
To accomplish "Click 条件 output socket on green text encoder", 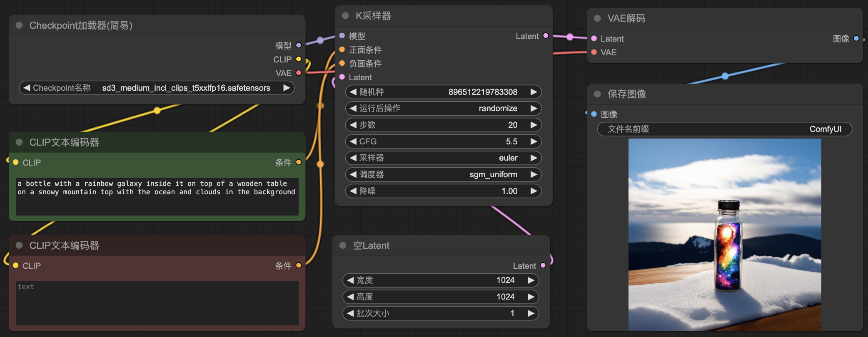I will [299, 162].
